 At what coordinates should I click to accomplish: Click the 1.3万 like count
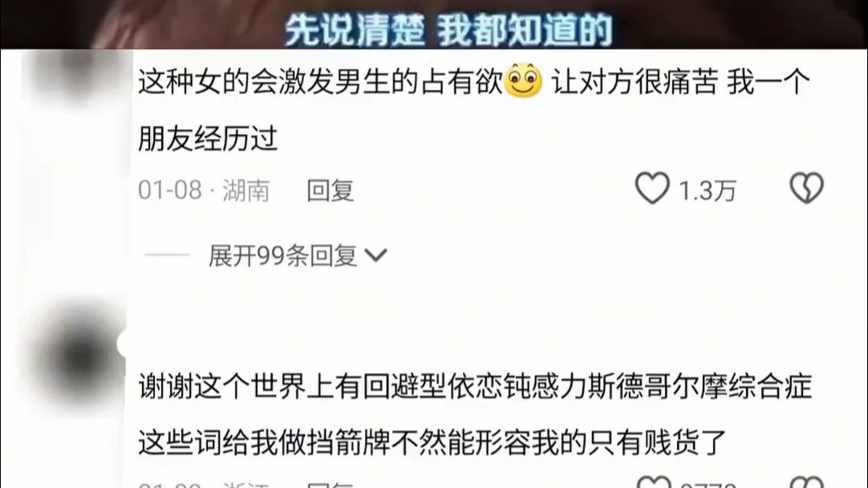708,191
